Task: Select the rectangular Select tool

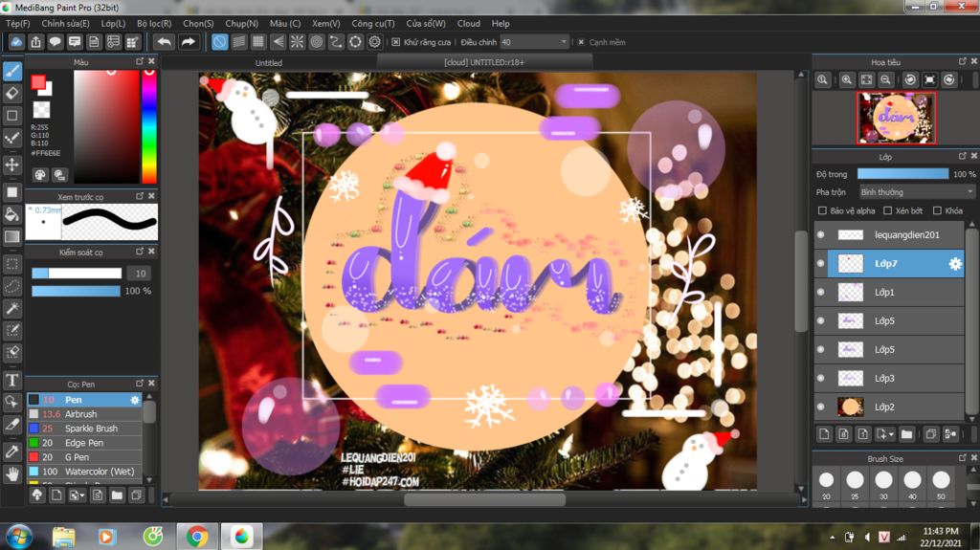Action: coord(11,264)
